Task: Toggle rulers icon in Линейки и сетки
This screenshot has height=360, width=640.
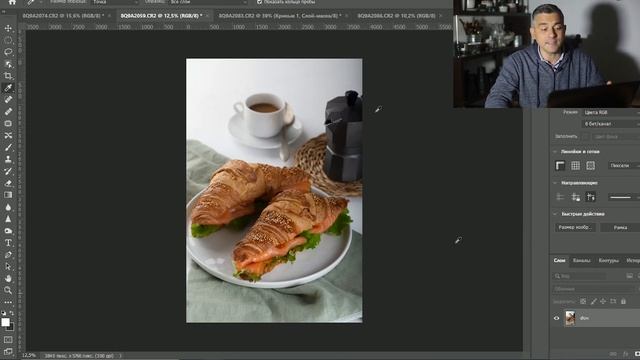Action: pyautogui.click(x=560, y=165)
